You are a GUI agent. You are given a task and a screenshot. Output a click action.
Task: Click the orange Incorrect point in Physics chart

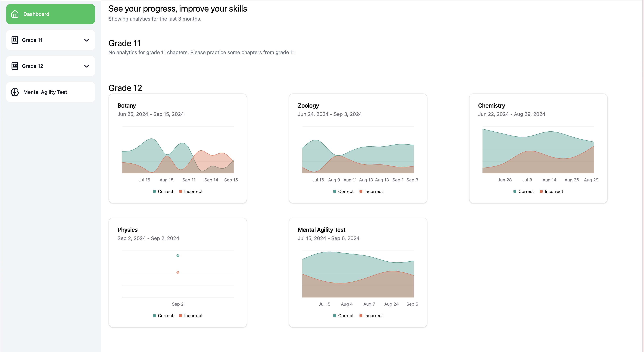pyautogui.click(x=178, y=272)
